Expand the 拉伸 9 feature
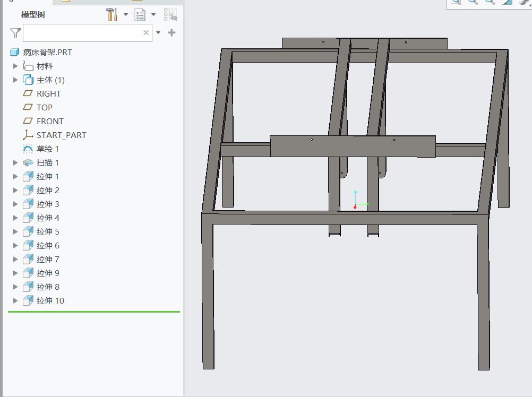The height and width of the screenshot is (397, 532). pyautogui.click(x=15, y=273)
